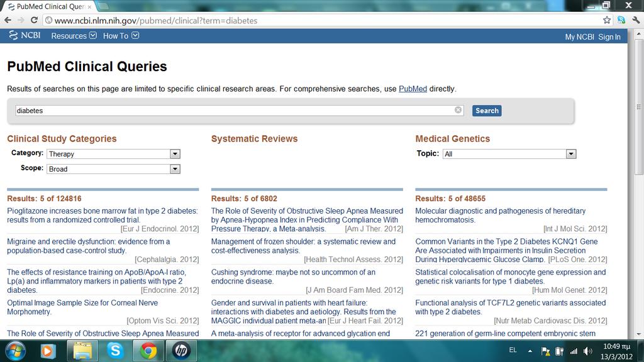Click the Systematic Reviews heading
Screen dimensions: 644x362
(254, 139)
